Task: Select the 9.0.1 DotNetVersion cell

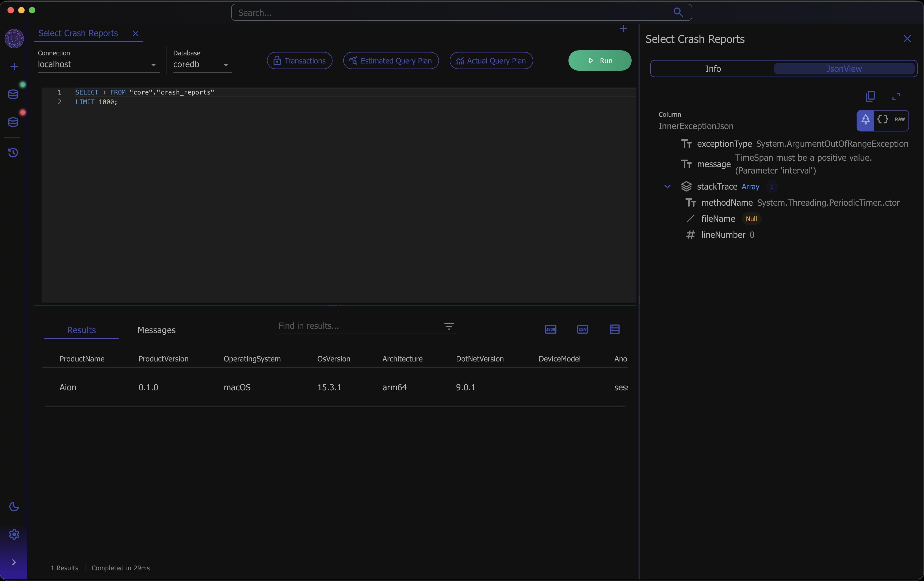Action: pyautogui.click(x=465, y=387)
